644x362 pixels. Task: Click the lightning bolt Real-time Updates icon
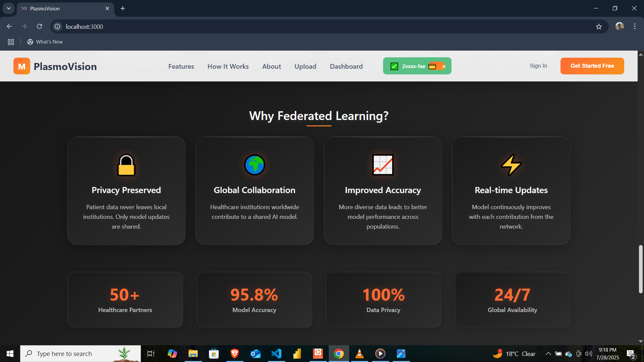click(x=511, y=165)
